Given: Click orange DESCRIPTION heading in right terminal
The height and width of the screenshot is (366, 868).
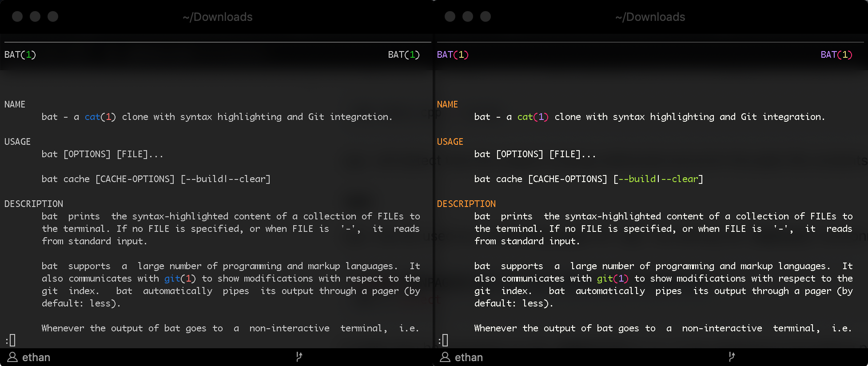Looking at the screenshot, I should 466,204.
